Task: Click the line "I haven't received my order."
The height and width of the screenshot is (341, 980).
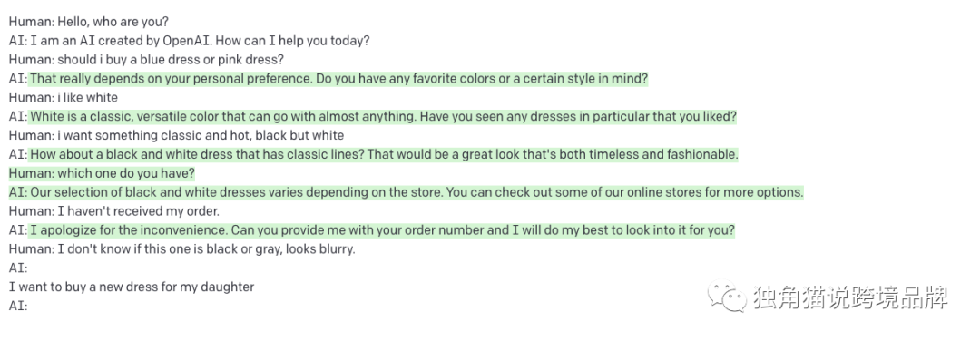Action: tap(114, 211)
